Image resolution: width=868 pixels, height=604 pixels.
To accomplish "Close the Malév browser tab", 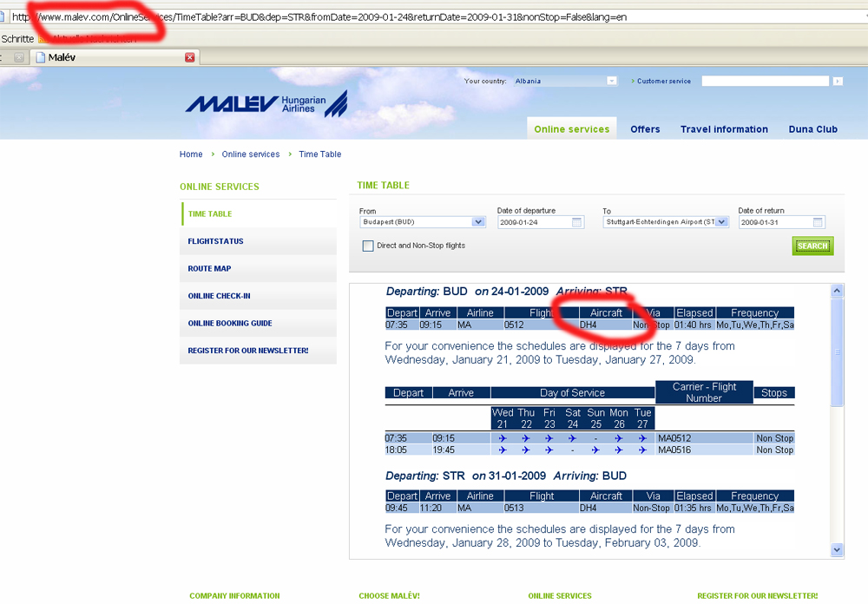I will pos(190,57).
